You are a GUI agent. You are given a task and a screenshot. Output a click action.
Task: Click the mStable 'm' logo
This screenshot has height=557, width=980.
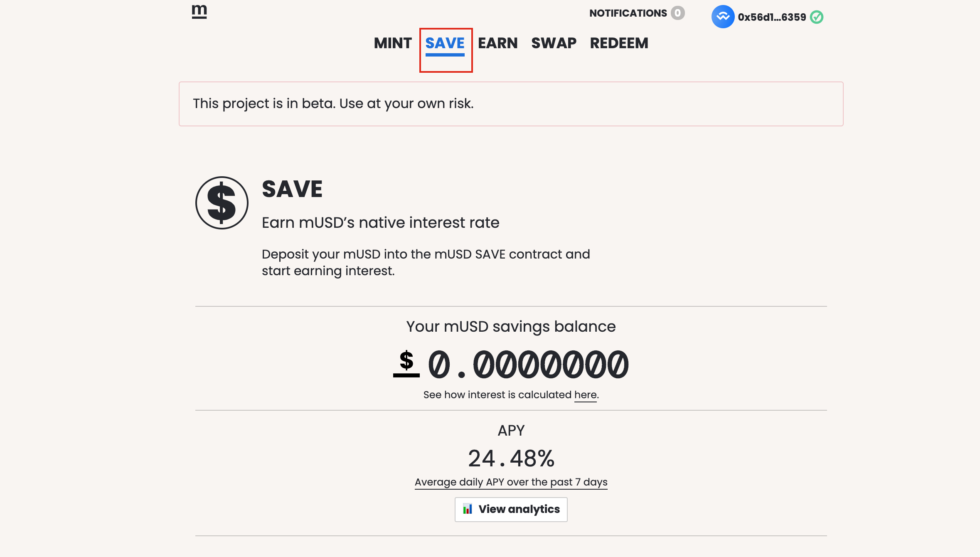[199, 12]
